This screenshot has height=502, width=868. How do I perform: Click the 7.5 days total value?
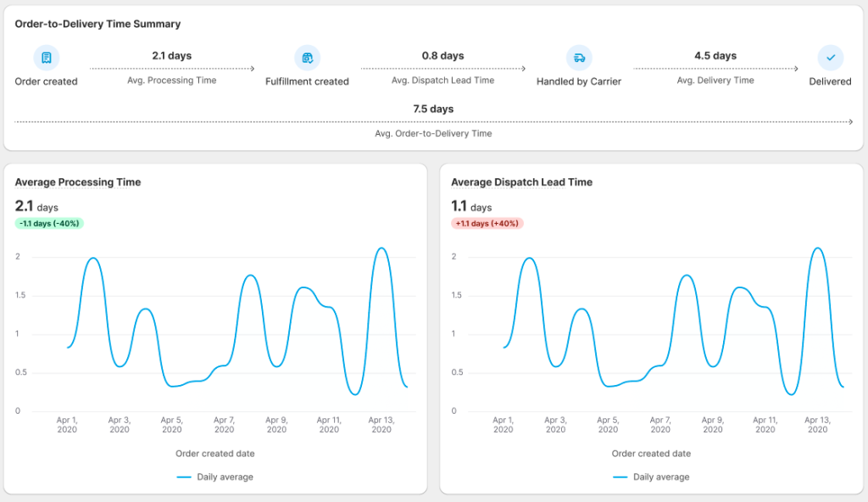pyautogui.click(x=434, y=109)
